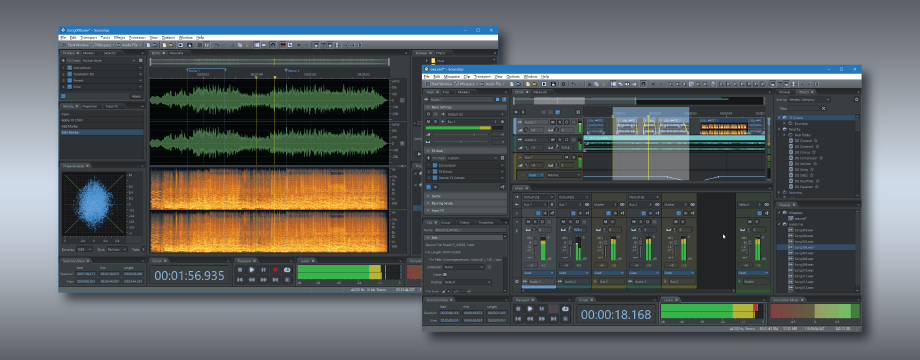Rewind in the back window transport
This screenshot has width=920, height=360.
(252, 280)
